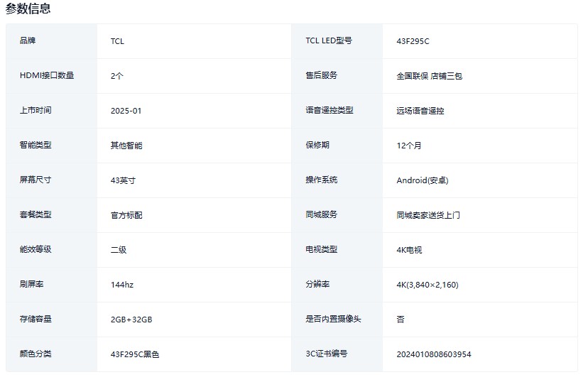
Task: Click the HDMI接口数量 label
Action: tap(47, 75)
